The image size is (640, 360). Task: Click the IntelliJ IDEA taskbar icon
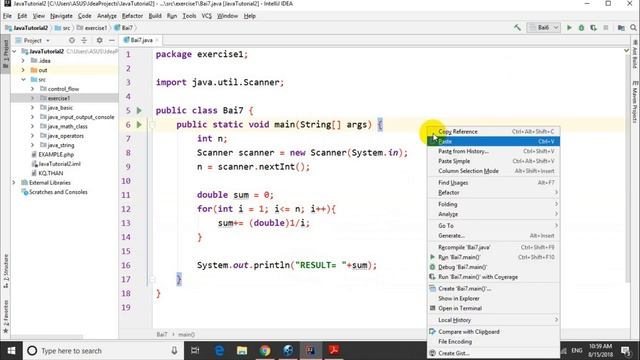311,351
